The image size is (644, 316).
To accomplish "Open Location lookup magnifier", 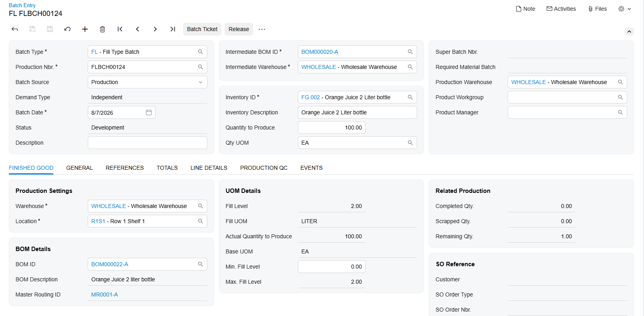I will (x=201, y=221).
